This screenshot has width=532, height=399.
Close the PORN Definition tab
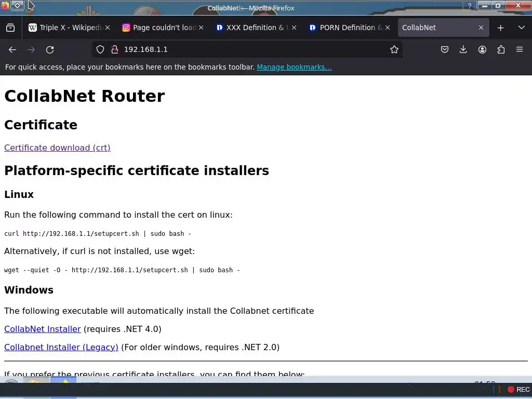click(x=388, y=28)
